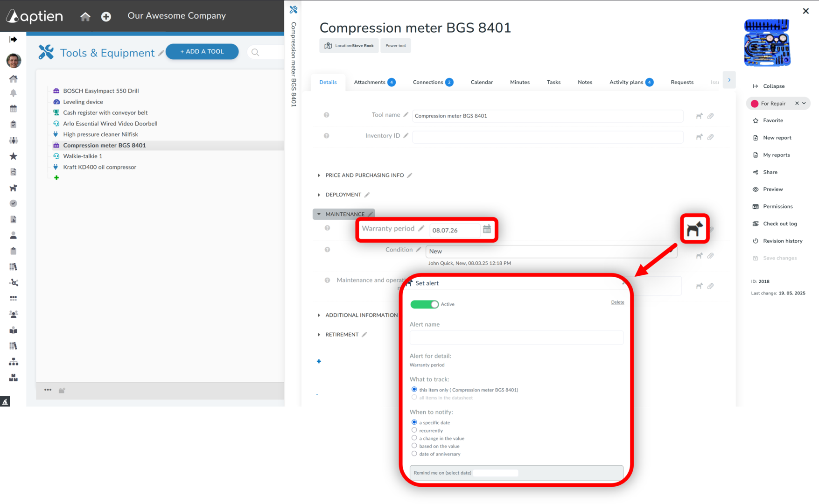Click the plus icon beside the home icon
Image resolution: width=819 pixels, height=504 pixels.
(106, 16)
